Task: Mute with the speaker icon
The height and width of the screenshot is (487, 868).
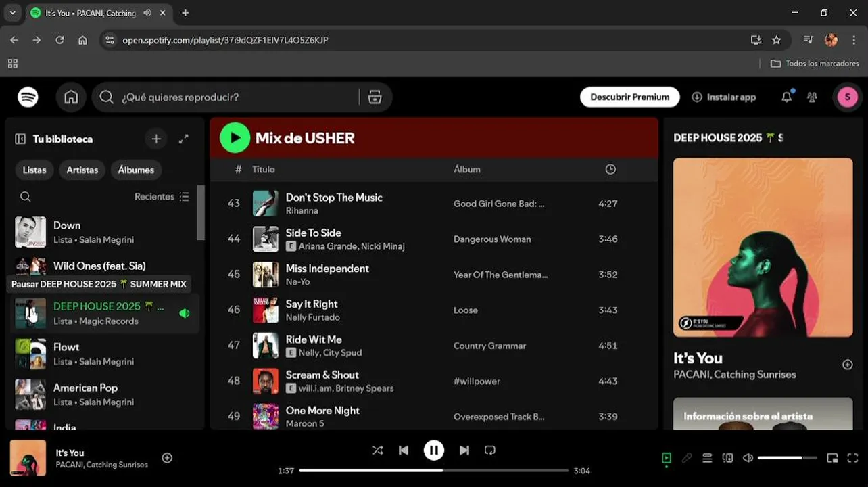Action: [x=748, y=458]
